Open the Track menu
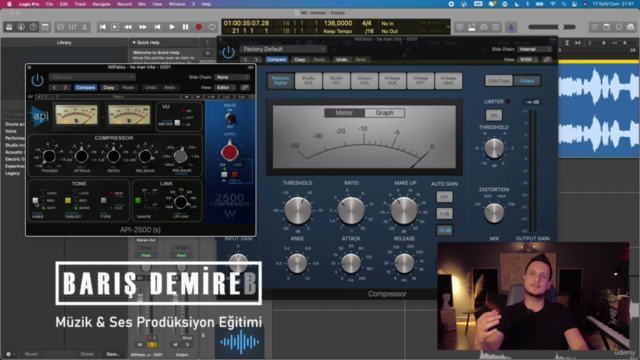This screenshot has height=360, width=640. (x=80, y=4)
